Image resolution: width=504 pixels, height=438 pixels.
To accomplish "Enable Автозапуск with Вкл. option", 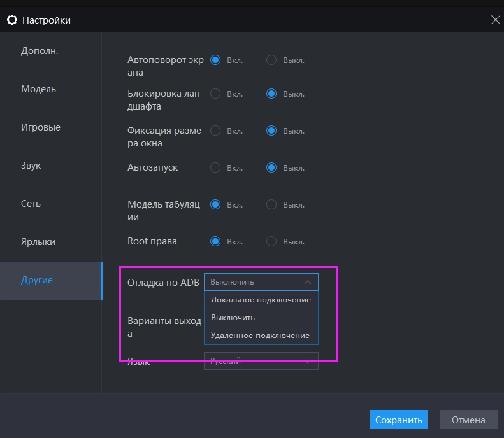I will [x=215, y=168].
